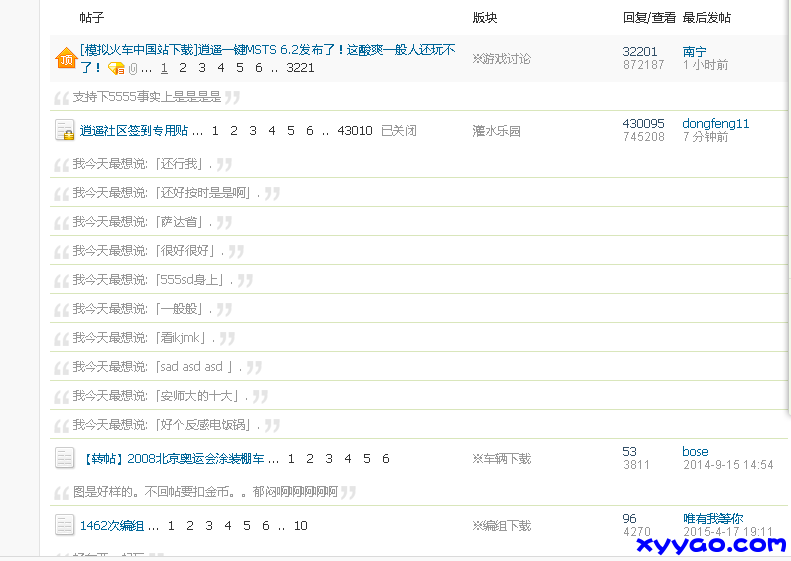Click the quote 图是好样的。不回帖要扣金币
The width and height of the screenshot is (791, 561).
pyautogui.click(x=205, y=492)
